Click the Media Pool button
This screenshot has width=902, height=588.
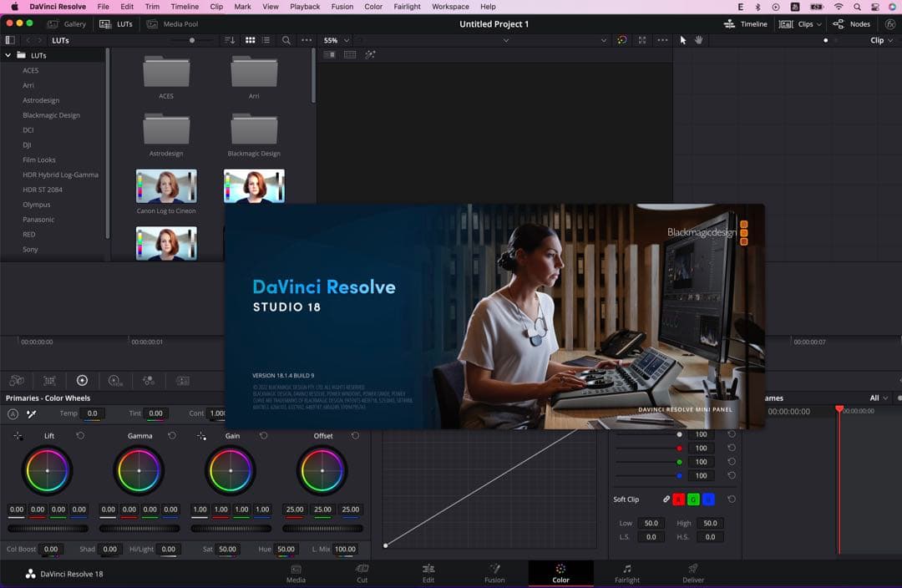tap(173, 24)
